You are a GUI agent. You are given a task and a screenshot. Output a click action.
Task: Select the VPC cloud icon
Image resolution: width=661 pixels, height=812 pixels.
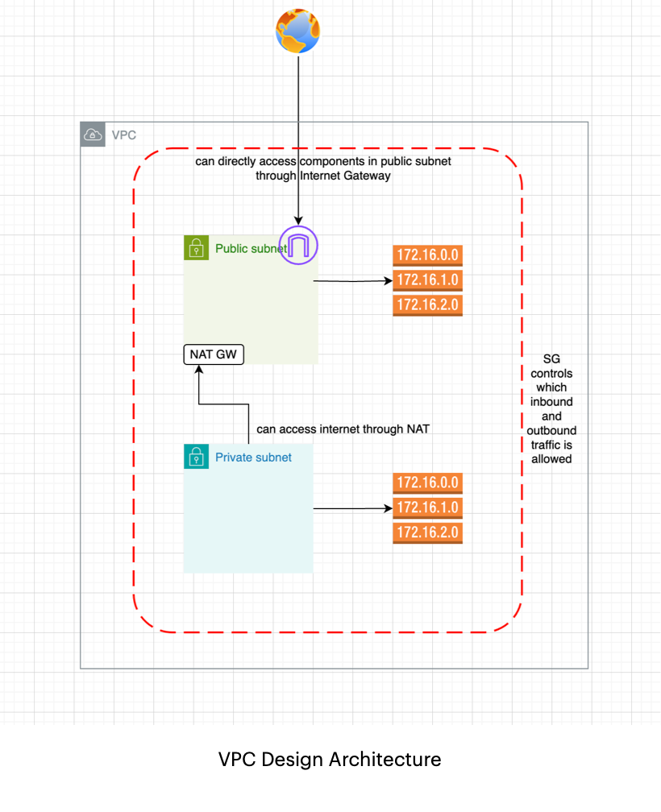(x=93, y=135)
